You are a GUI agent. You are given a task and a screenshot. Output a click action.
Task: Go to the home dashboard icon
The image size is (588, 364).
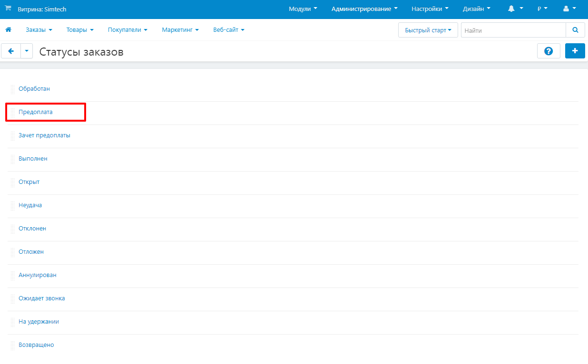8,30
